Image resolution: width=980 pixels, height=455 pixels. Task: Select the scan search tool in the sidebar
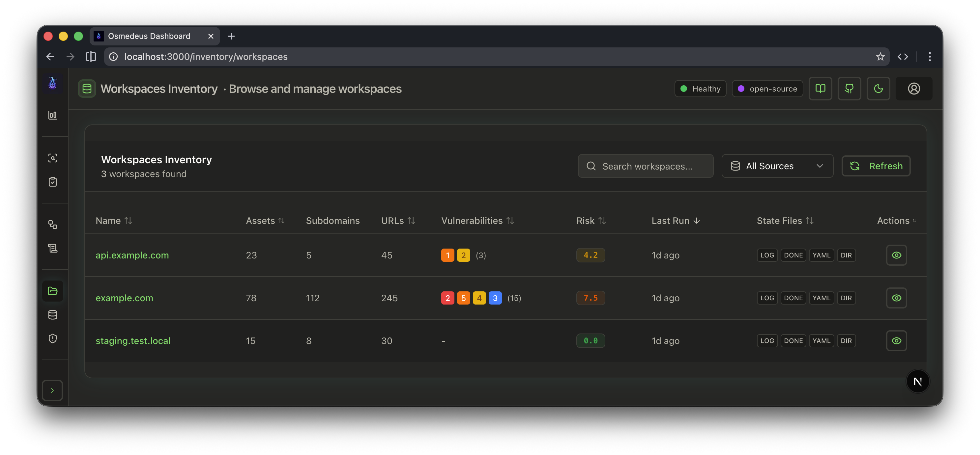pos(52,158)
